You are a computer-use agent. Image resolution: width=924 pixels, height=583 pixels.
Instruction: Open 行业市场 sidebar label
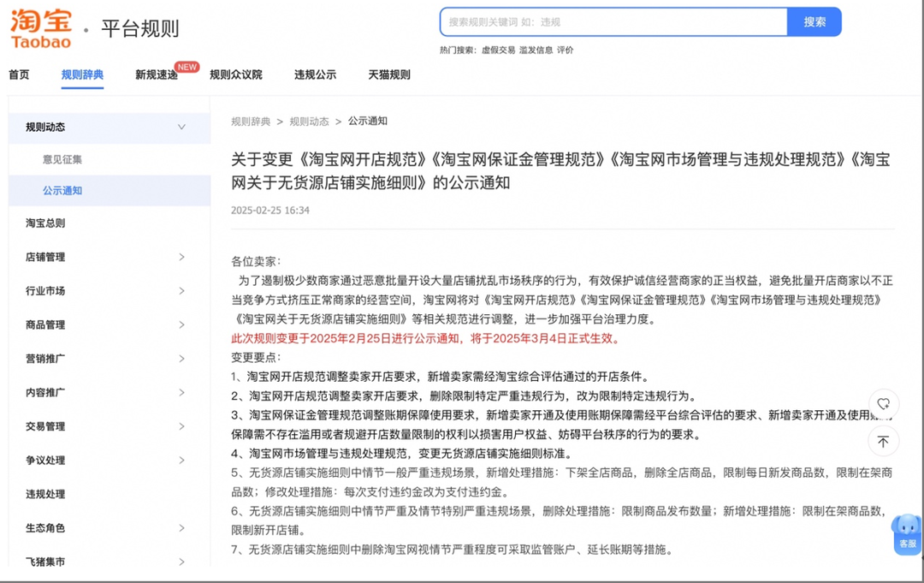tap(45, 290)
